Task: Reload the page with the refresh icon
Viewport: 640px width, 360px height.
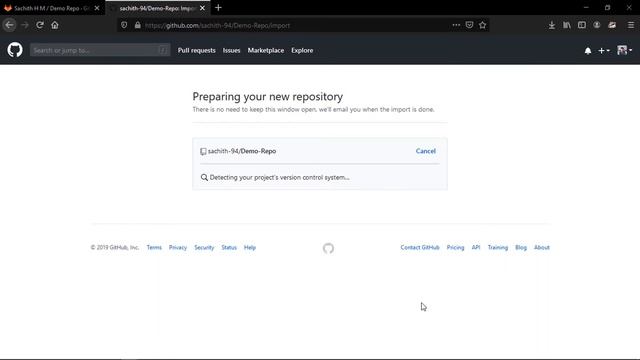Action: pyautogui.click(x=40, y=25)
